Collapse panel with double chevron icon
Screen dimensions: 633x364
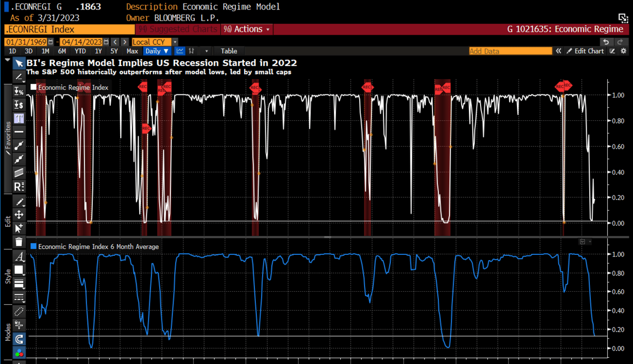tap(558, 51)
